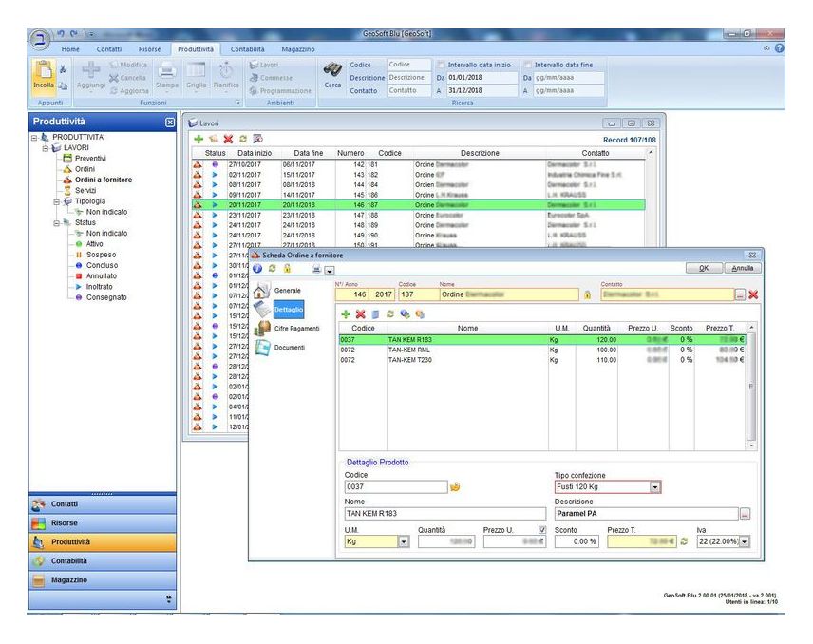813x644 pixels.
Task: Collapse the LAVORI tree node
Action: (x=46, y=148)
